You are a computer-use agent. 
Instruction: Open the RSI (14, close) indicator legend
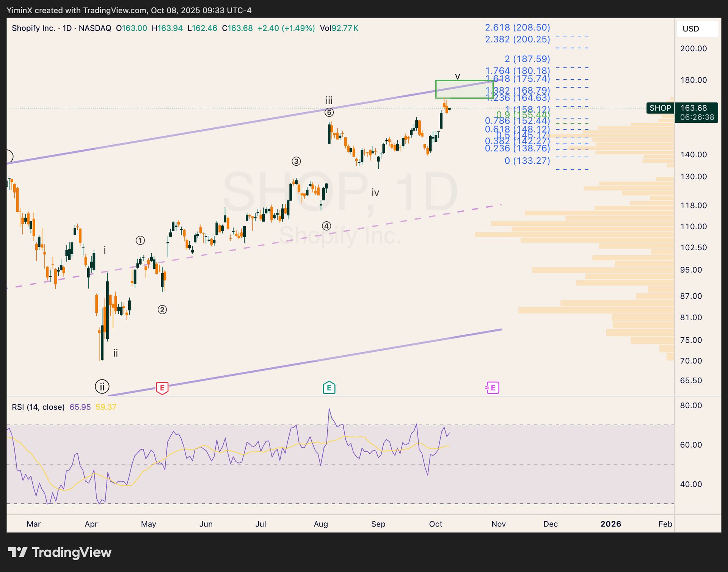38,407
